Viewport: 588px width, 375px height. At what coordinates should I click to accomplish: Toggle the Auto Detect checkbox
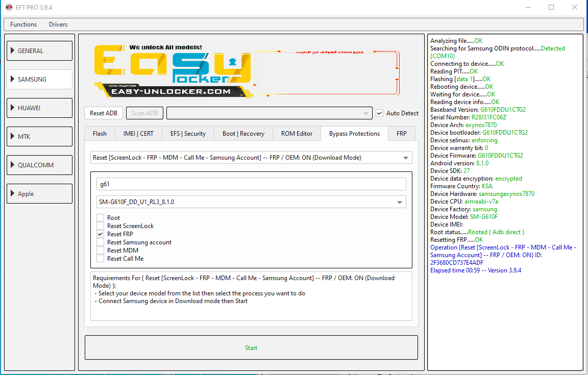[380, 113]
